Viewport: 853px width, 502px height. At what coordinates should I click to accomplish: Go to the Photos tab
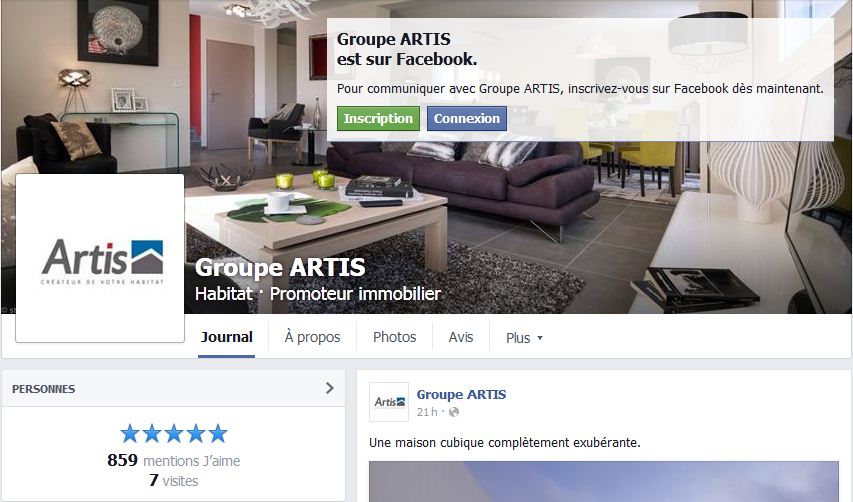point(394,337)
